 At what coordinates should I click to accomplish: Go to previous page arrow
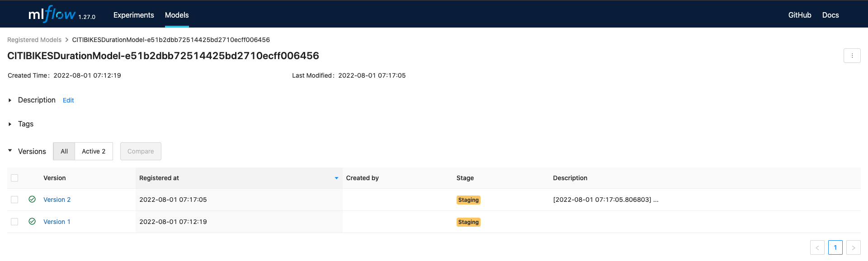(x=817, y=247)
